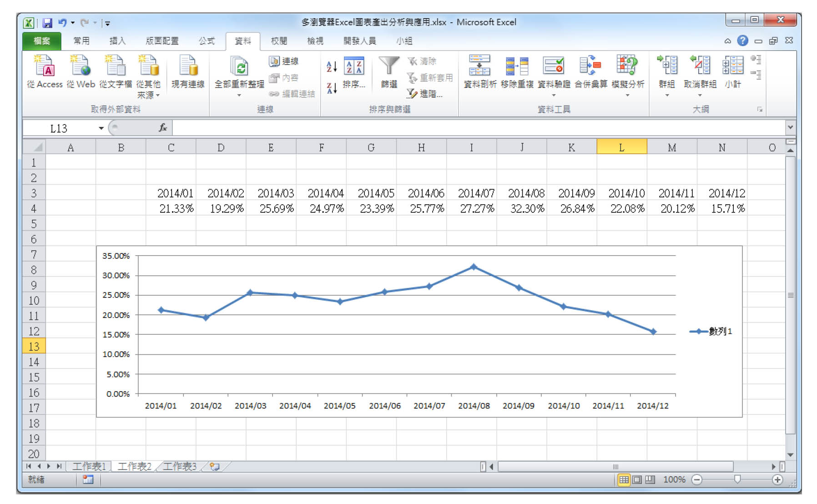Image resolution: width=817 pixels, height=504 pixels.
Task: Minimize the ribbon caret icon
Action: (x=728, y=41)
